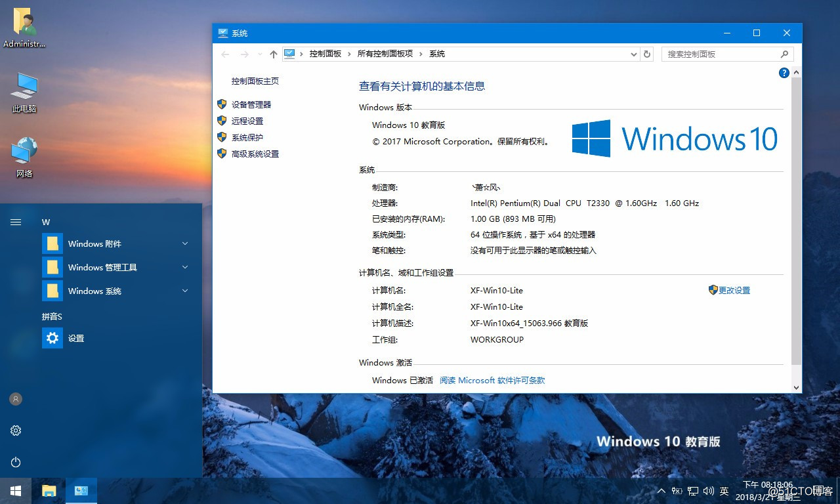Click the WORKGROUP value
This screenshot has width=840, height=504.
[497, 339]
